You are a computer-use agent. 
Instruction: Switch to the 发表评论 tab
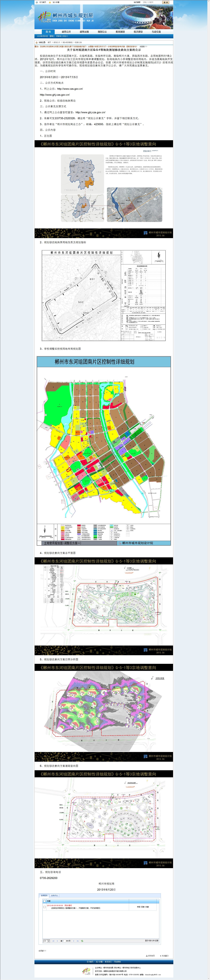tap(54, 896)
